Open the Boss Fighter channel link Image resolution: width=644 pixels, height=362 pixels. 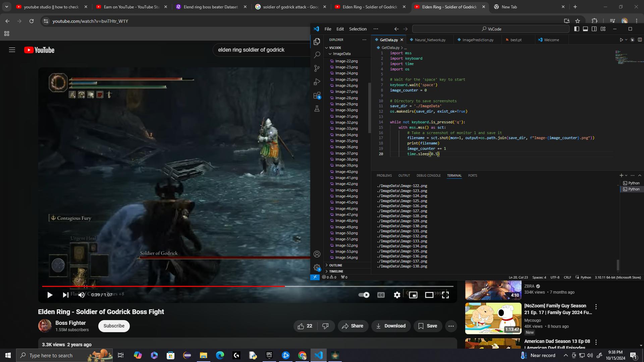tap(70, 323)
